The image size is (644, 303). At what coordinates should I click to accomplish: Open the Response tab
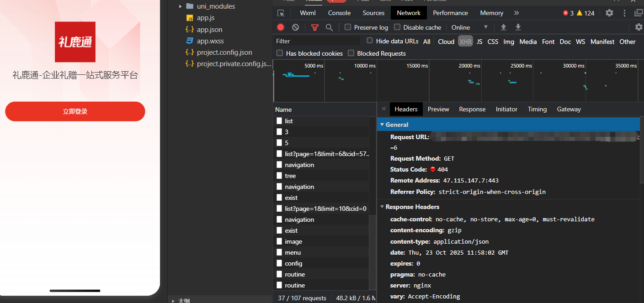pos(472,109)
